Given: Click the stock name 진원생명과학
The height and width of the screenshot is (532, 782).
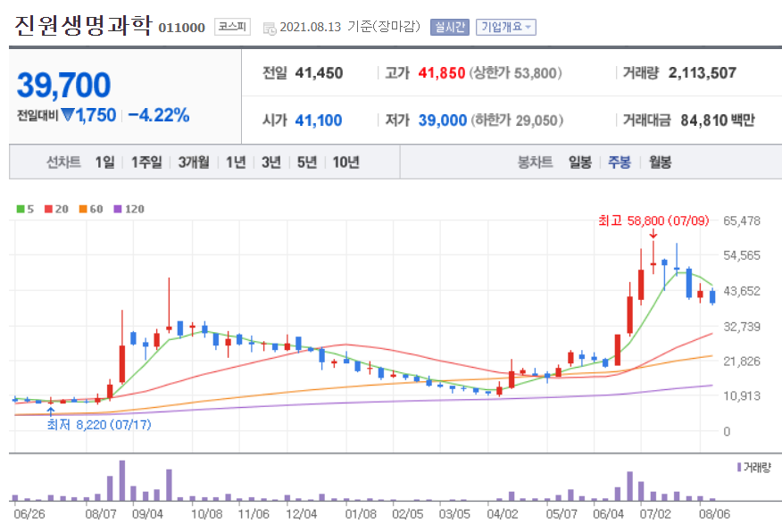Looking at the screenshot, I should click(83, 25).
